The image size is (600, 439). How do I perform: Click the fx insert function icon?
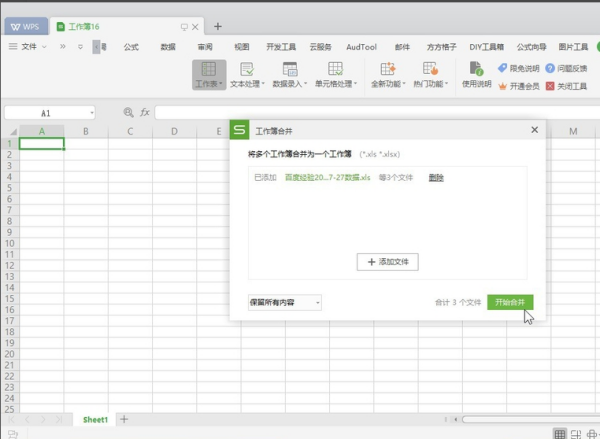145,113
